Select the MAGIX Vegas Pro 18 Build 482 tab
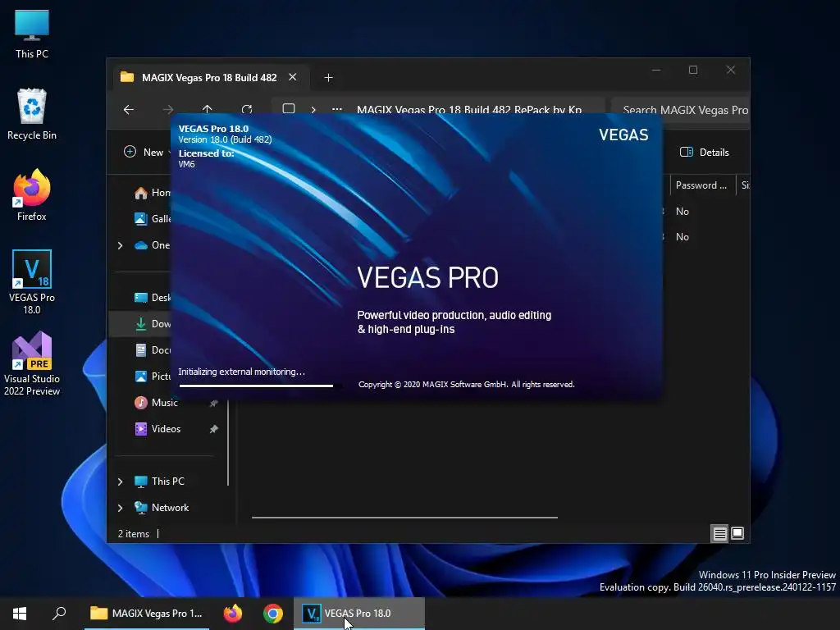The height and width of the screenshot is (630, 840). tap(208, 78)
